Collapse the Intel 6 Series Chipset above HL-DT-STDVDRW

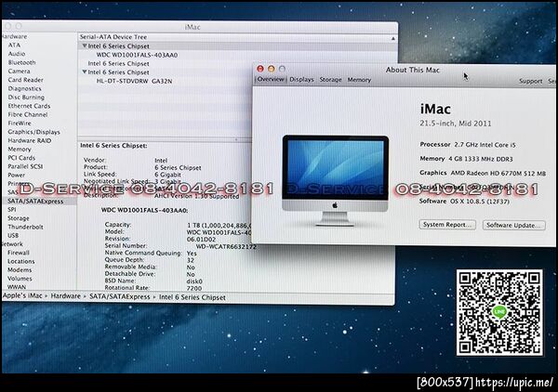(x=85, y=72)
